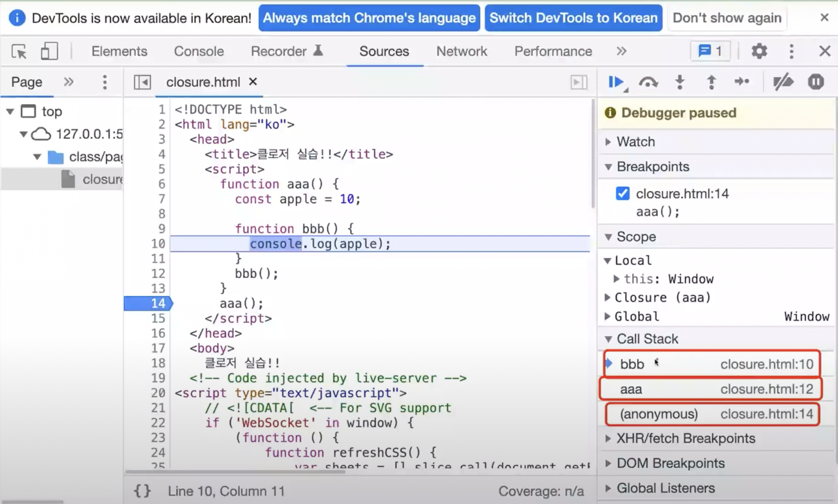838x504 pixels.
Task: Activate the inspect element picker icon
Action: pyautogui.click(x=19, y=51)
